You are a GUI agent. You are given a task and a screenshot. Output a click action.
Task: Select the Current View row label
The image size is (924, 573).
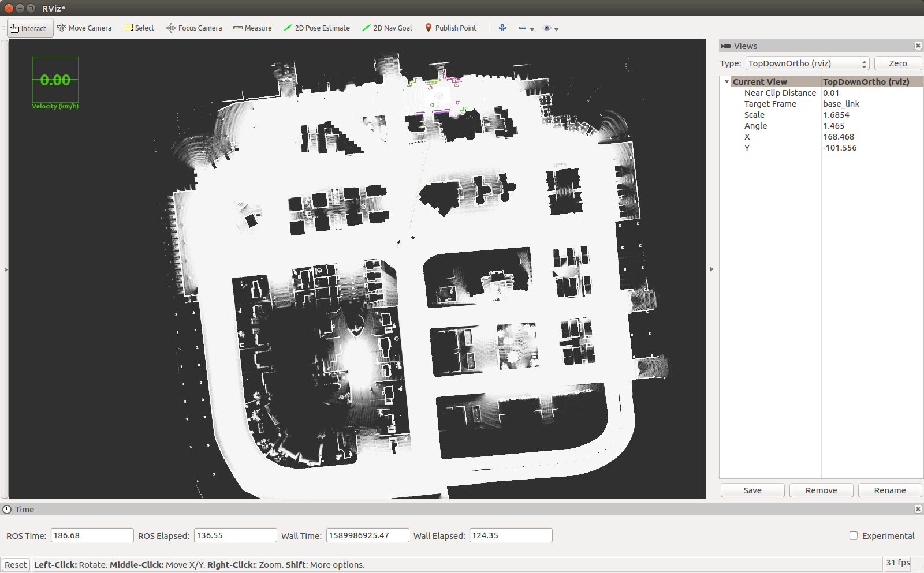click(x=759, y=82)
